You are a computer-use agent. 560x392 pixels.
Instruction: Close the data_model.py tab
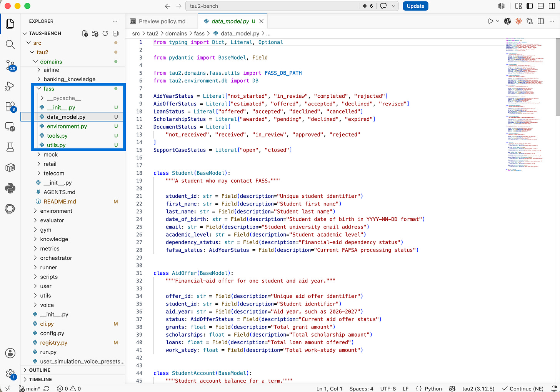(x=262, y=21)
